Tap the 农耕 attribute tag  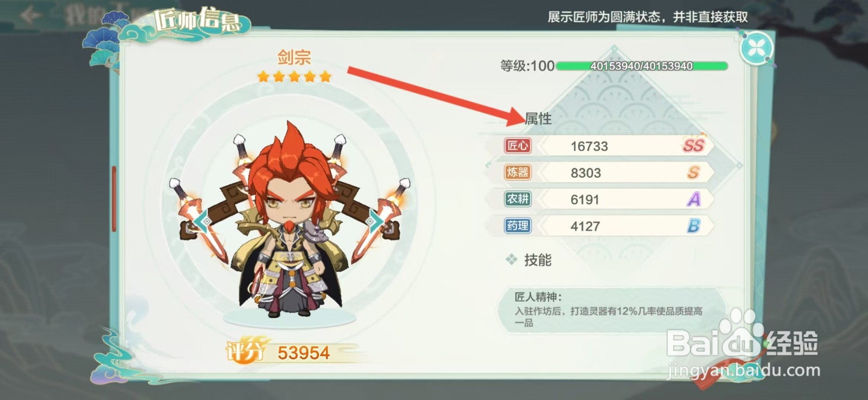[518, 199]
